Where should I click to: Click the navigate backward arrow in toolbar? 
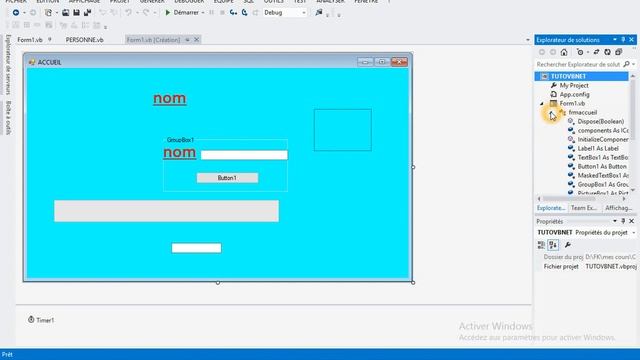tap(16, 13)
